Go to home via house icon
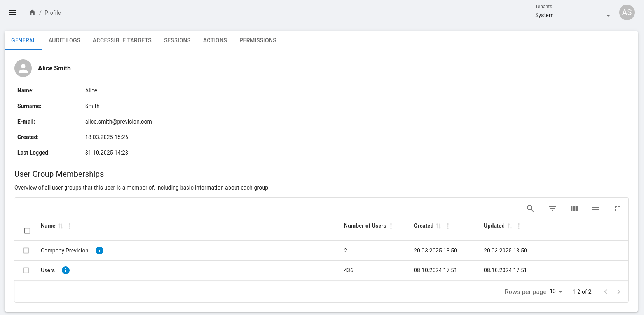This screenshot has width=644, height=315. click(x=32, y=12)
